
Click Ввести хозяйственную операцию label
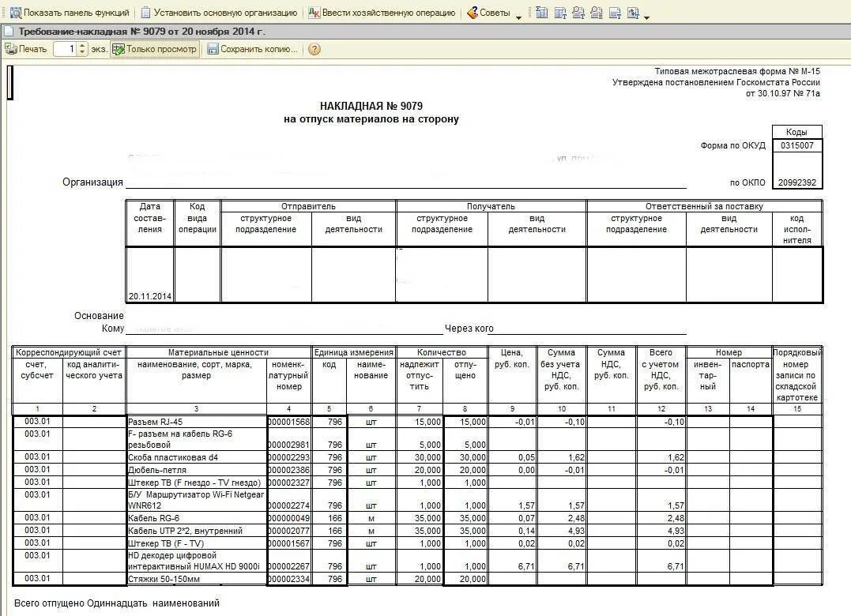(x=389, y=13)
